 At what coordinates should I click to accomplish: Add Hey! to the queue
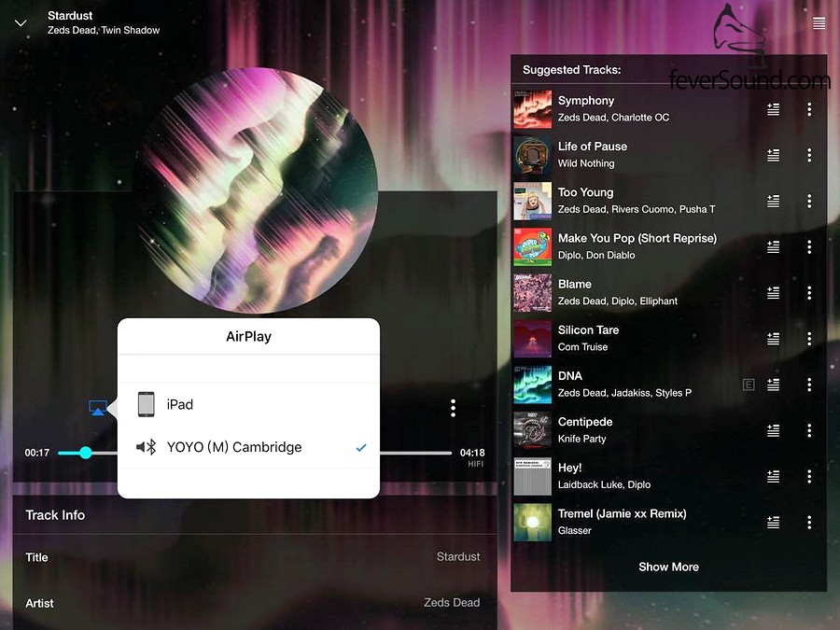coord(773,476)
